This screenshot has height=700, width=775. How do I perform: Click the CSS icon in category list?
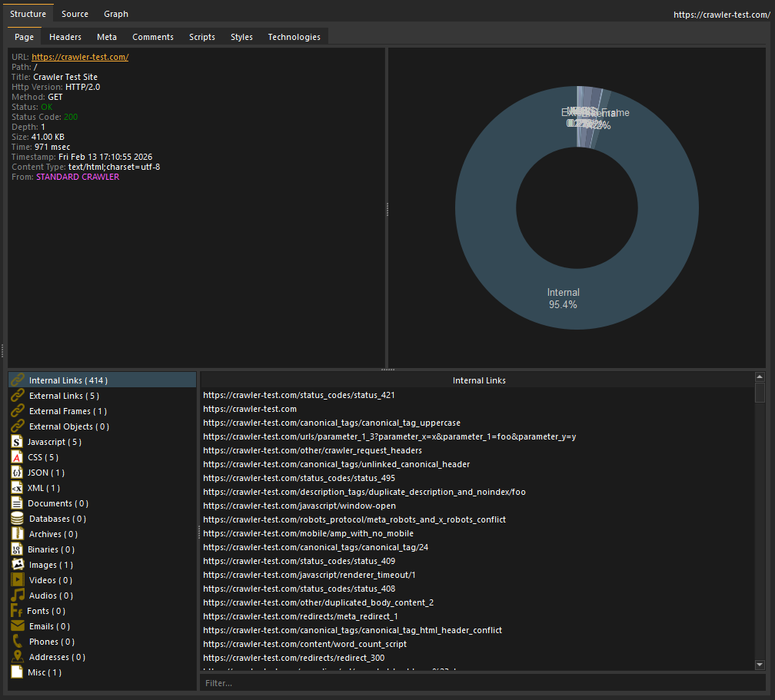[x=17, y=457]
